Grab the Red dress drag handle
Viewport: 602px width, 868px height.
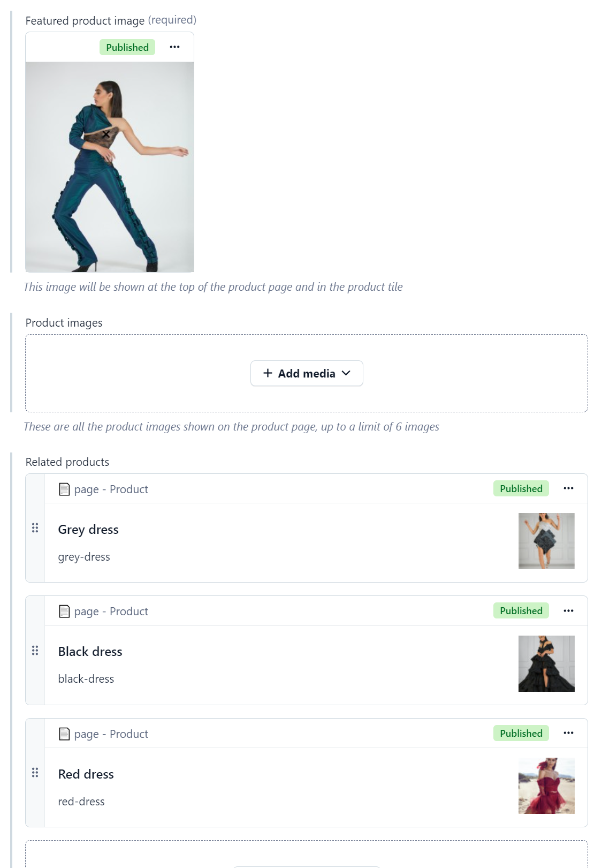coord(35,773)
